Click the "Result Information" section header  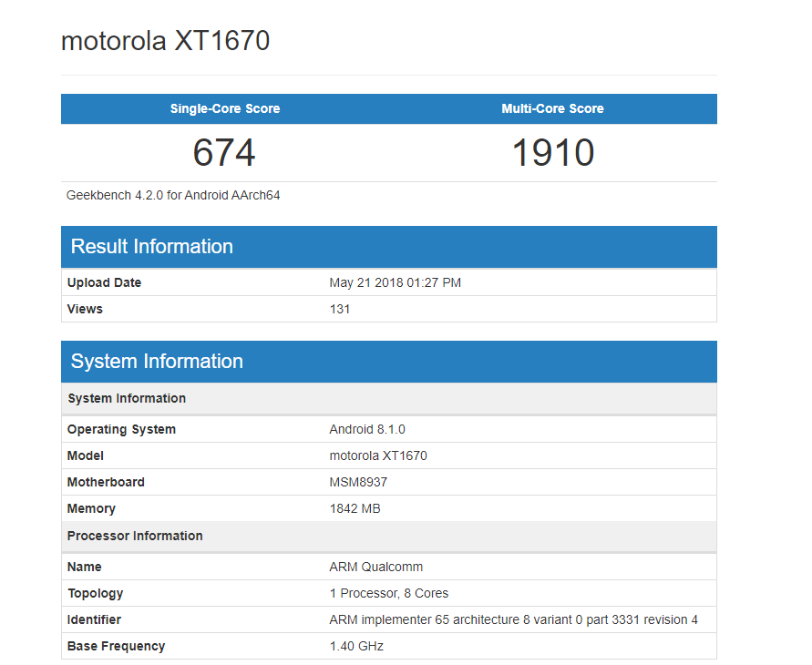pyautogui.click(x=389, y=247)
